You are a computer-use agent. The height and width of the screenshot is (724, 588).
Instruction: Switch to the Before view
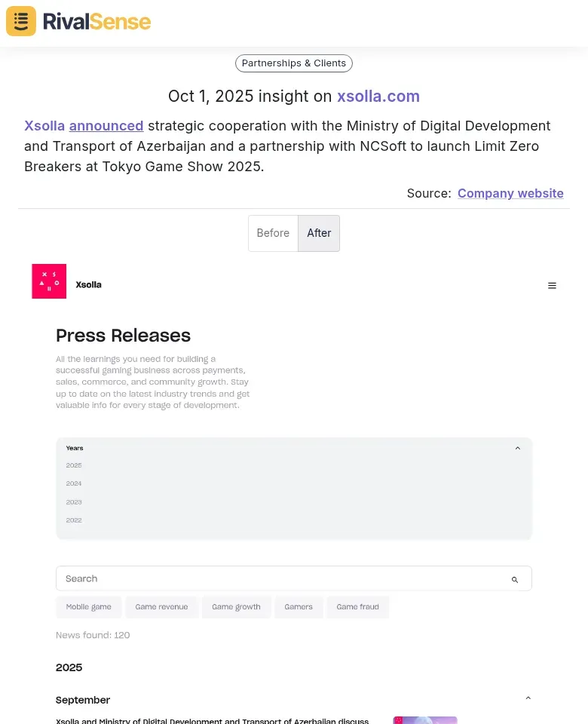[x=273, y=233]
